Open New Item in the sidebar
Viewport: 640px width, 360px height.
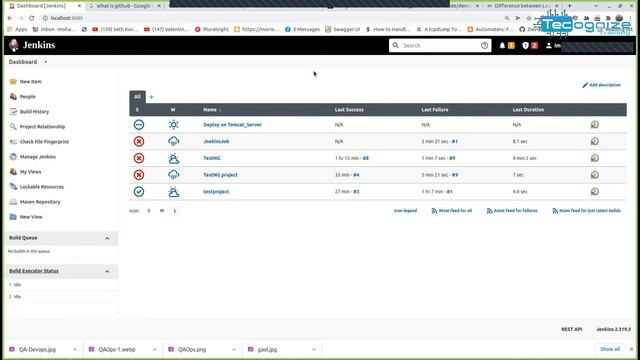coord(30,82)
